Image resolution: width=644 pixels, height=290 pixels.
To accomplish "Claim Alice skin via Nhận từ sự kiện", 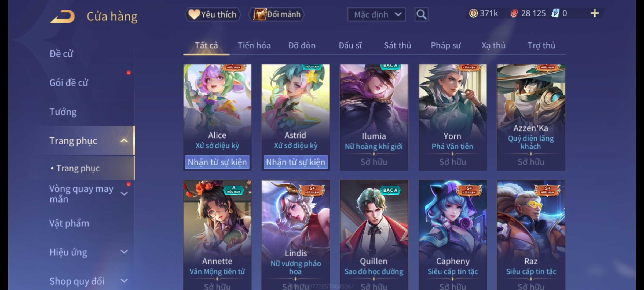I will [217, 162].
